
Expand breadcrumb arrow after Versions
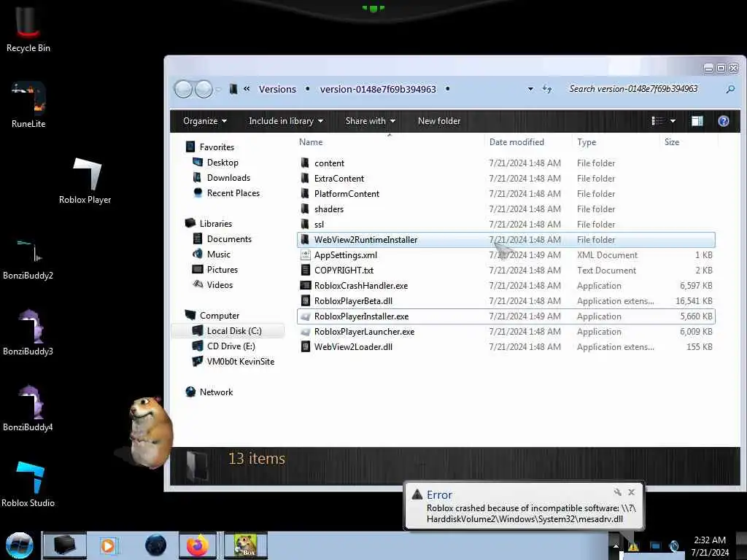pos(307,89)
